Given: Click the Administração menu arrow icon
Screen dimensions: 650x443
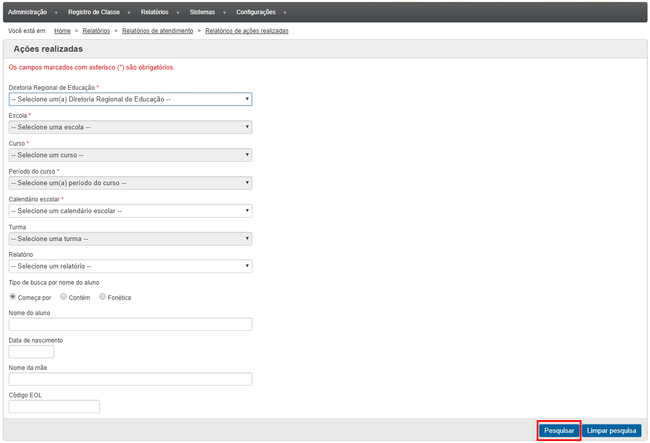Looking at the screenshot, I should point(56,13).
